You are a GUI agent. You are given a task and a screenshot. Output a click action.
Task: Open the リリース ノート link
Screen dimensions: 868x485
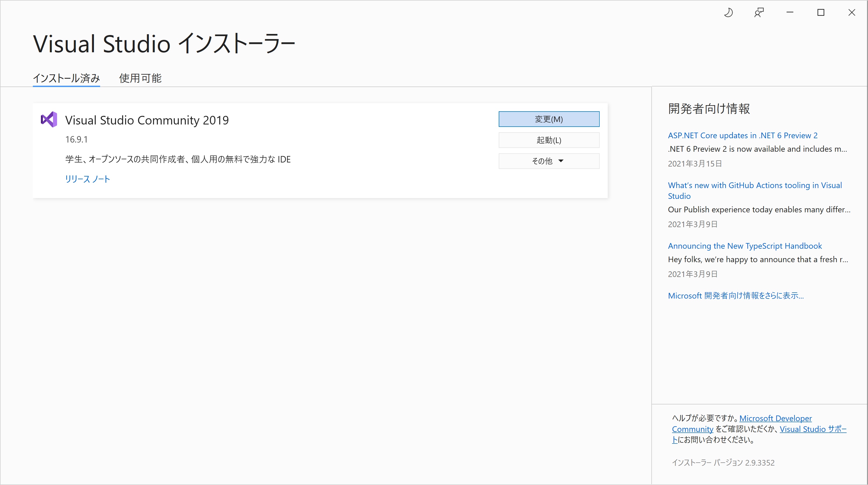click(88, 179)
